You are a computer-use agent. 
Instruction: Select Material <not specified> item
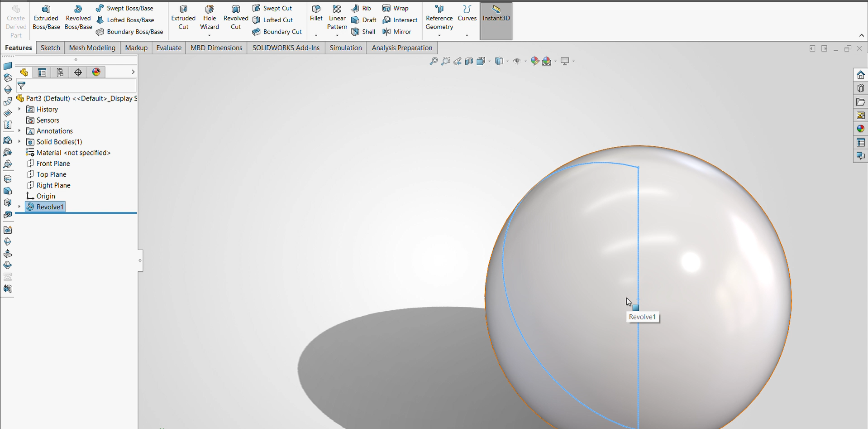[68, 153]
